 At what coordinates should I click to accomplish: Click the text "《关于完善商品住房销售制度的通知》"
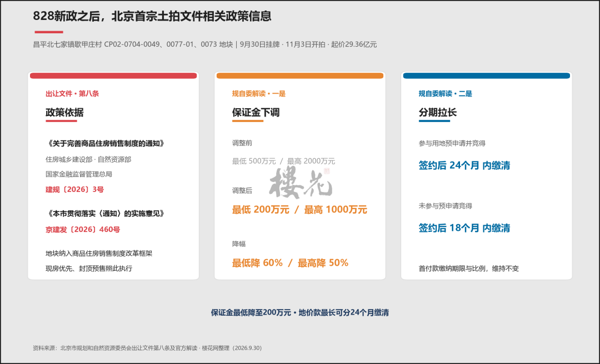coord(106,143)
